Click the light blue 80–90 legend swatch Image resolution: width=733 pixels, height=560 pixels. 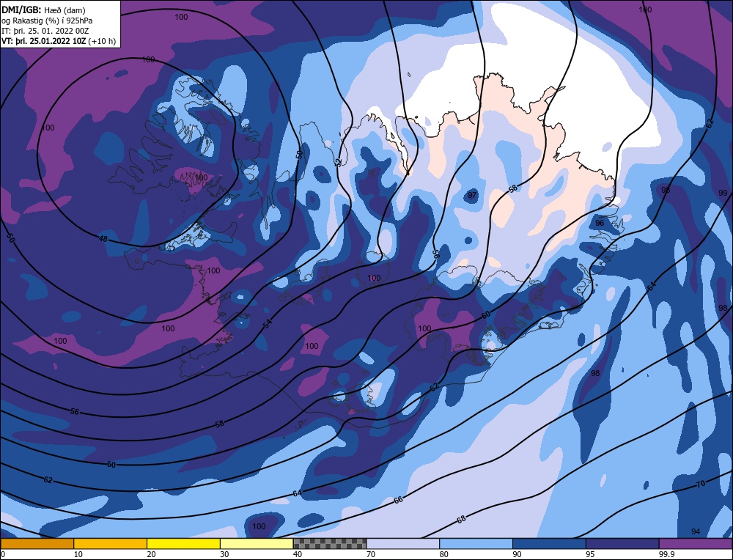(476, 544)
